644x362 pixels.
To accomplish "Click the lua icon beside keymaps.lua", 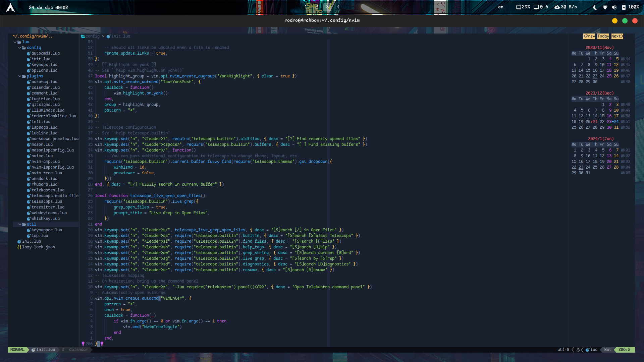I will click(29, 65).
